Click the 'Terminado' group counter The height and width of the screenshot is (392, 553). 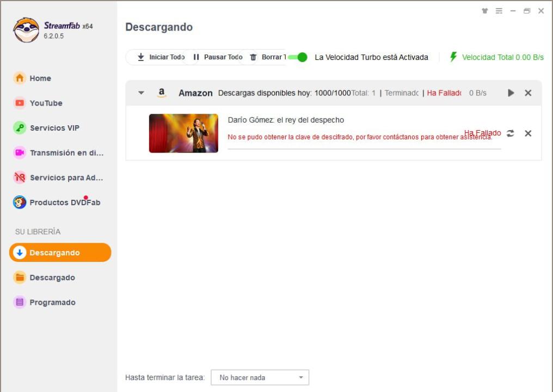point(401,93)
